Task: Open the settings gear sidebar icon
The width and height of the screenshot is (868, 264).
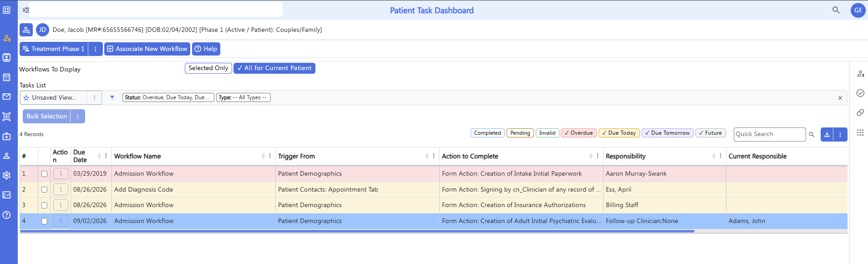Action: [6, 175]
